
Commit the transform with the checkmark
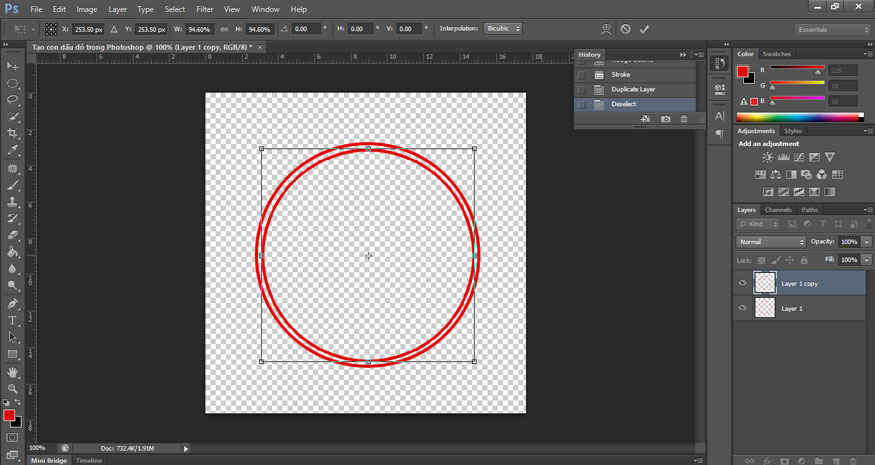(x=645, y=29)
